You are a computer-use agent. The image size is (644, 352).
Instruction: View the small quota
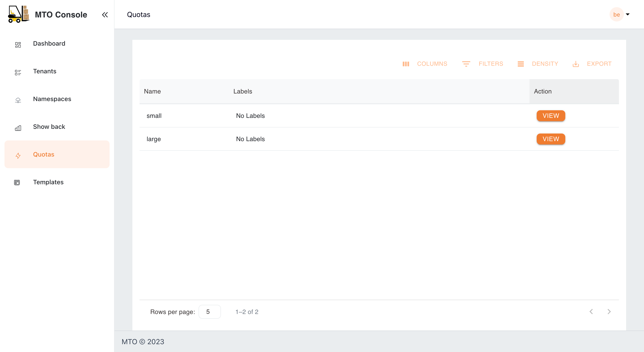coord(551,116)
